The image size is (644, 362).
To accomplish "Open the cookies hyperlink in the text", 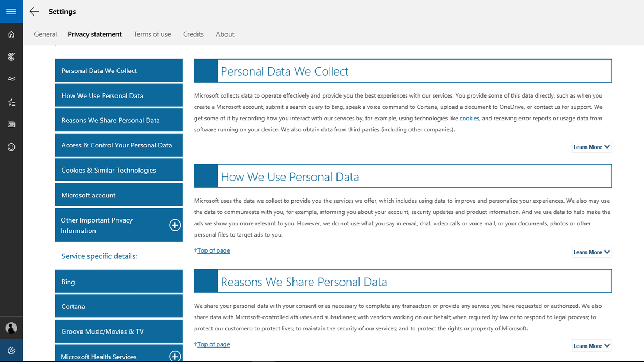I will [x=469, y=118].
